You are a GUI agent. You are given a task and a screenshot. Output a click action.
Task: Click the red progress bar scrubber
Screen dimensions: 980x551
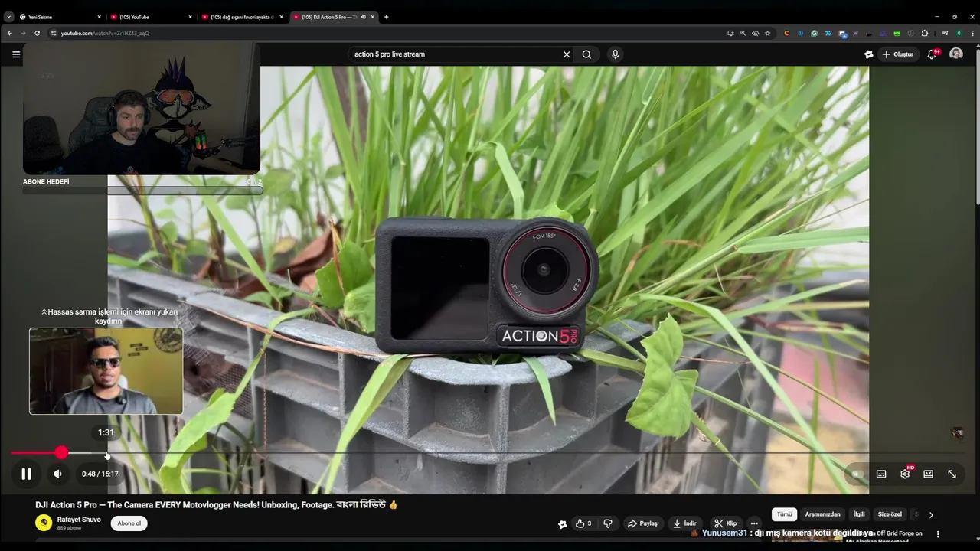coord(61,453)
